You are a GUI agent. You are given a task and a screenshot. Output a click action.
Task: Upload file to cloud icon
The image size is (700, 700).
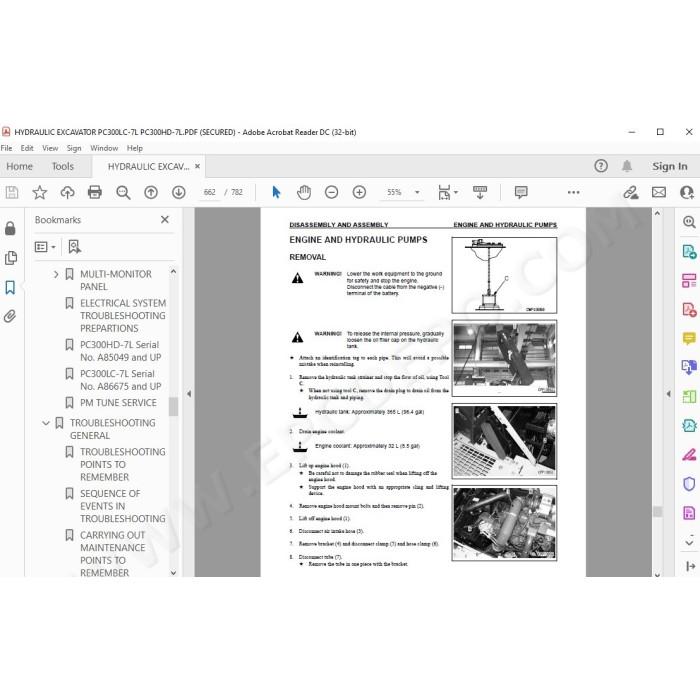click(x=67, y=192)
